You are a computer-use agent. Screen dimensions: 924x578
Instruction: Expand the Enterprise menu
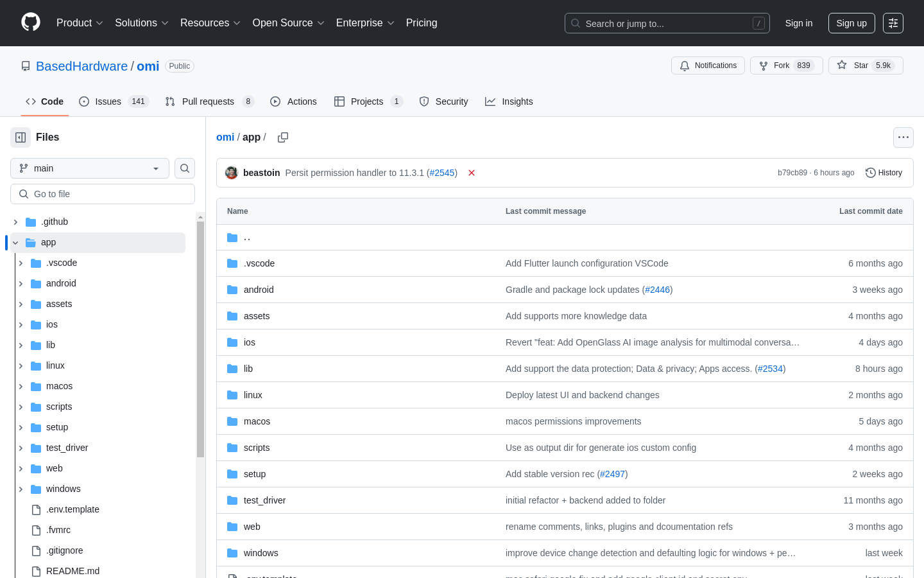(x=364, y=23)
